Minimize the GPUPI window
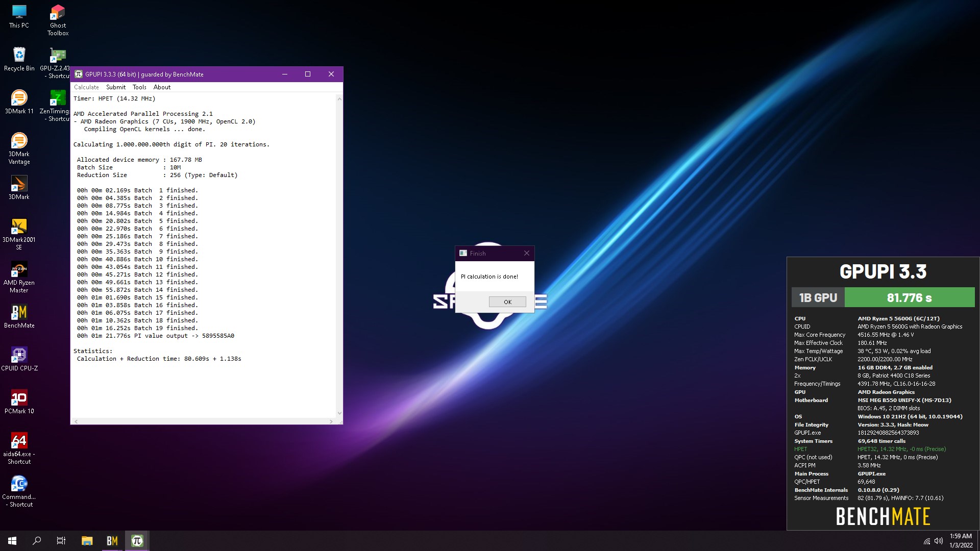 click(285, 74)
